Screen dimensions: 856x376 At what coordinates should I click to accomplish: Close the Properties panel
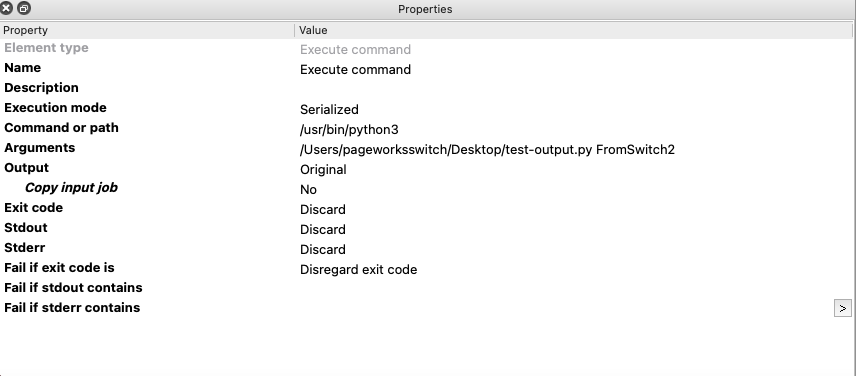tap(7, 8)
